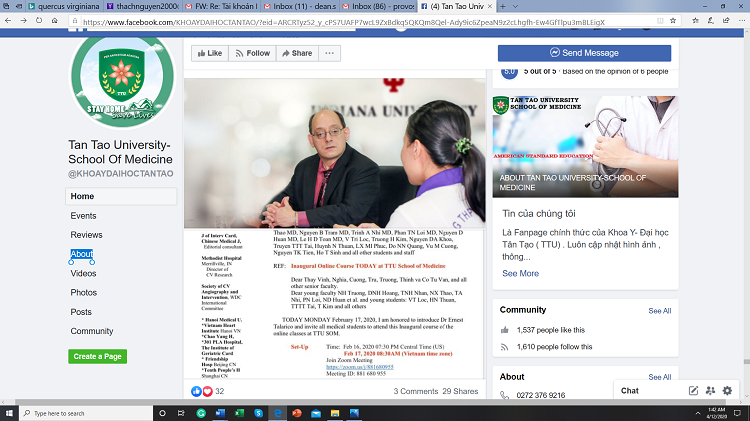Switch to Inbox (86) tab

coord(378,6)
